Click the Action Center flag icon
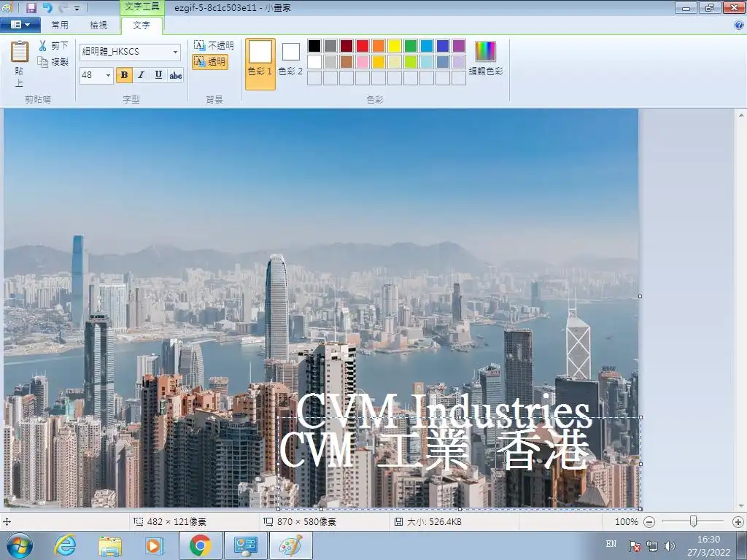 click(x=634, y=545)
